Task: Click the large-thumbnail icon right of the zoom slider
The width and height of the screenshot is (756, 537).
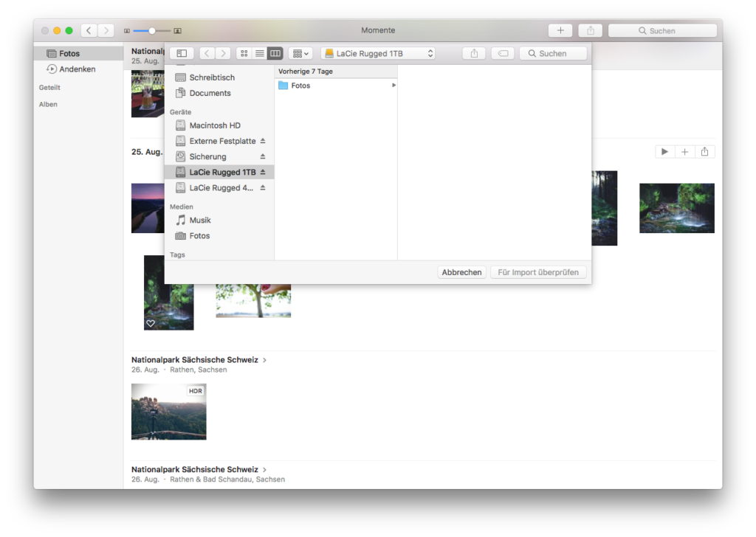Action: point(177,31)
